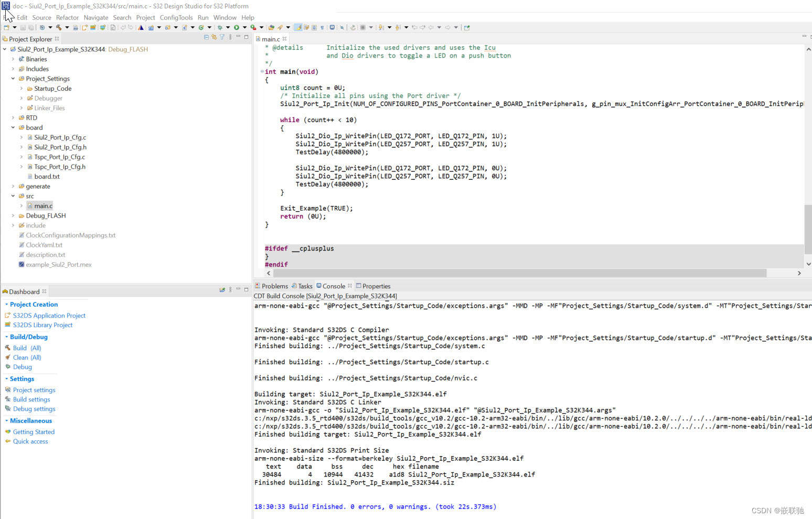Screen dimensions: 812x519
Task: Open the dropdown arrow next to Run icon
Action: pyautogui.click(x=245, y=27)
